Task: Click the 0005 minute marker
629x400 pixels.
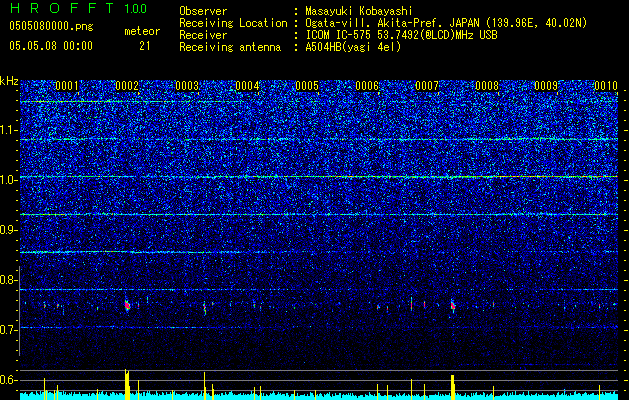Action: (307, 86)
